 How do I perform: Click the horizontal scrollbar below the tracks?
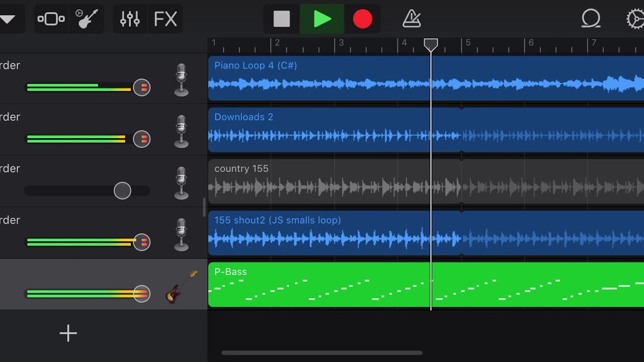(322, 353)
